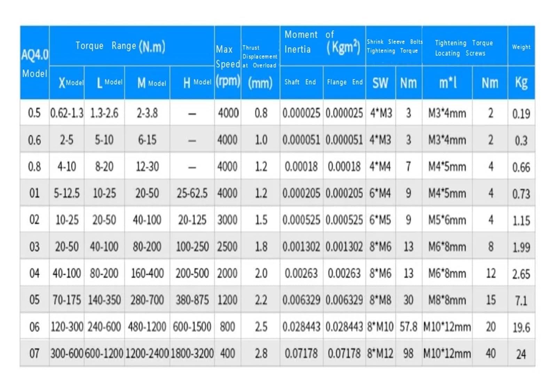The image size is (557, 392).
Task: Select bolt size "8*M10"
Action: (x=380, y=327)
